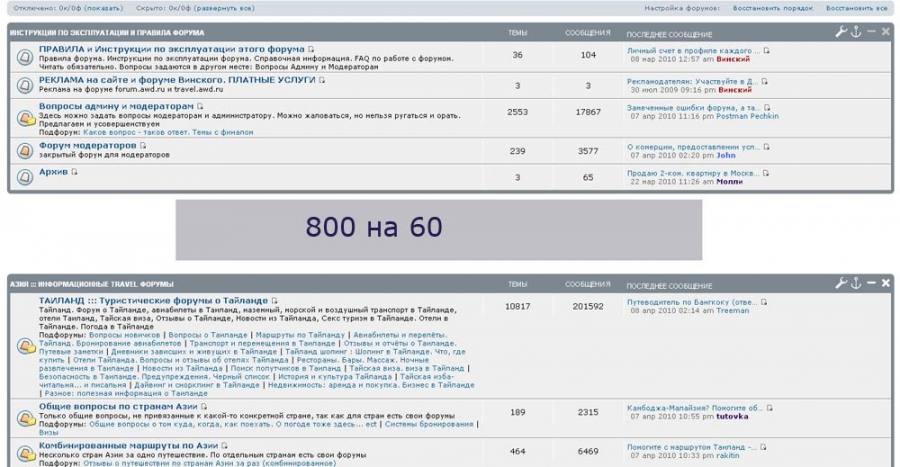Click the Восстановить порядок link
Image resolution: width=900 pixels, height=467 pixels.
(773, 8)
